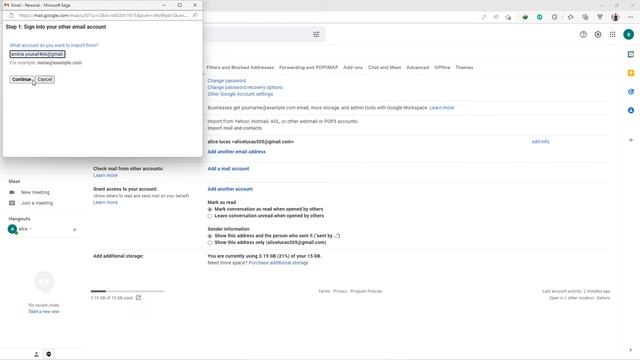This screenshot has height=360, width=640.
Task: Open Forwarding and POP/IMAP tab
Action: pos(309,67)
